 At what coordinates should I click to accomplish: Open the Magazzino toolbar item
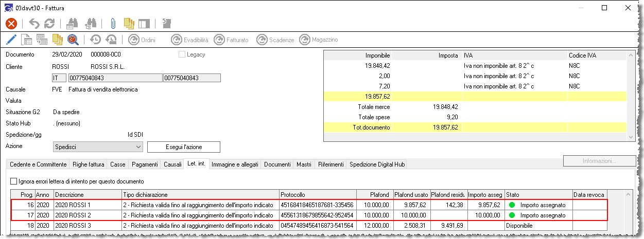[x=319, y=40]
